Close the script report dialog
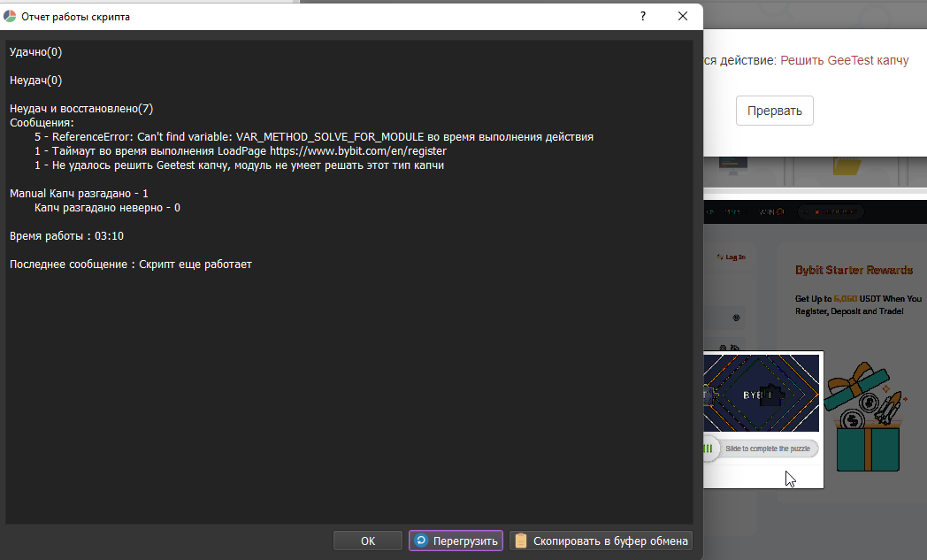Image resolution: width=927 pixels, height=560 pixels. [683, 16]
